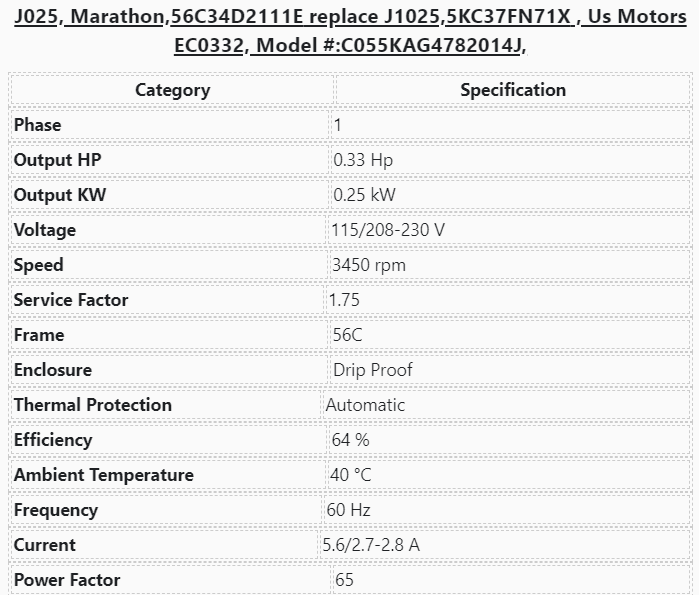
Task: Click the Specification column header
Action: click(x=513, y=90)
